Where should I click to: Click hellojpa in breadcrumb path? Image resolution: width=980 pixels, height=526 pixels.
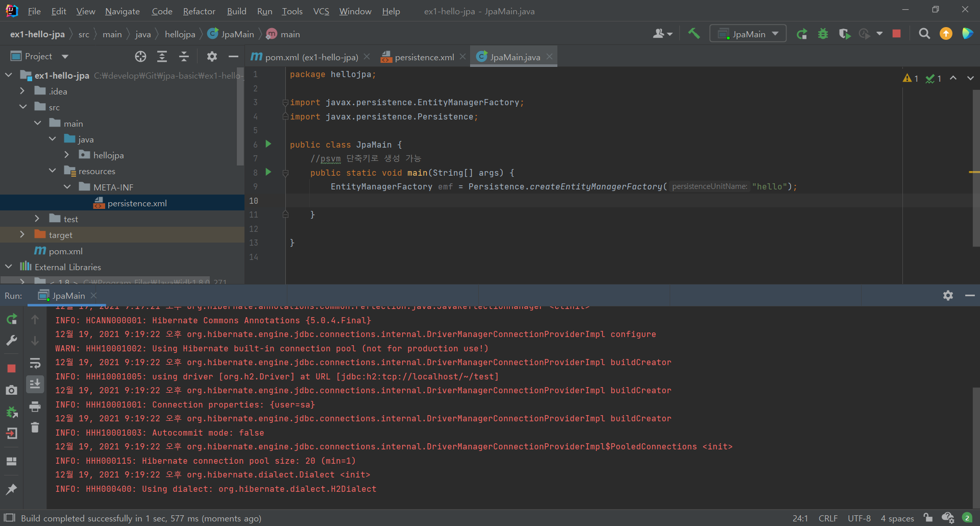click(180, 34)
